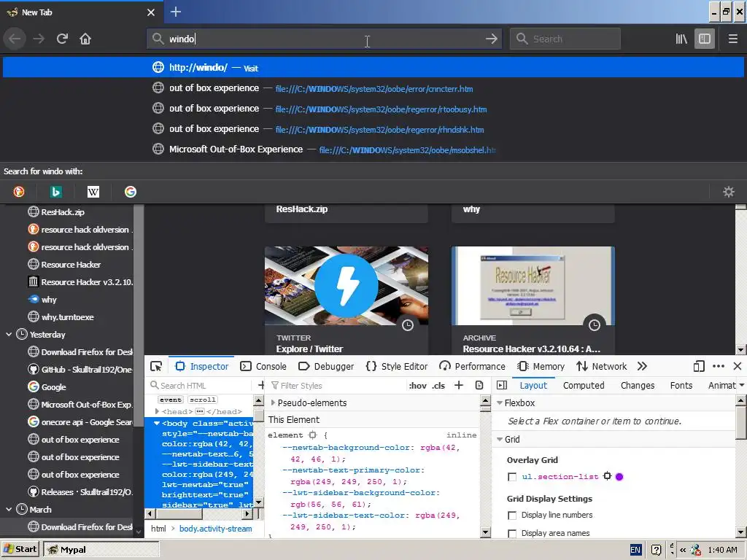This screenshot has width=747, height=560.
Task: Open rtoobusy.htm out of box suggestion
Action: [x=373, y=109]
